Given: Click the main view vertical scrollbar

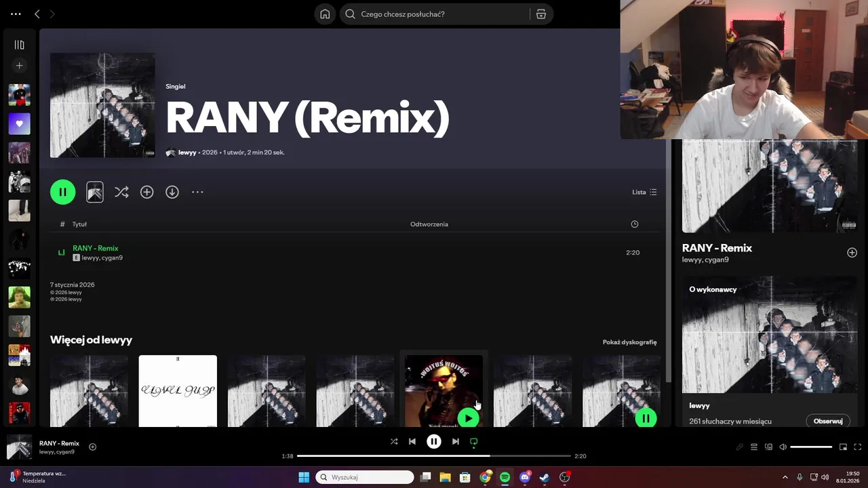Looking at the screenshot, I should [x=669, y=261].
